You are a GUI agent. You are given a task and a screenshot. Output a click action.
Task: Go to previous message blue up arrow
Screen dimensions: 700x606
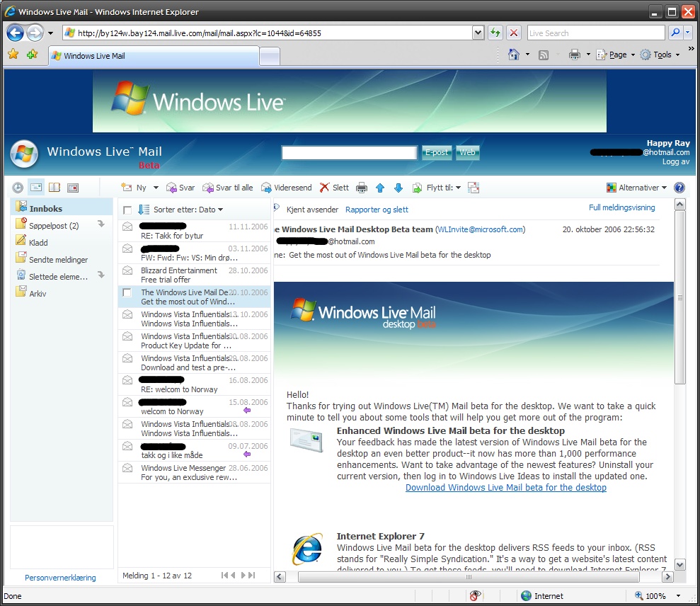click(380, 188)
